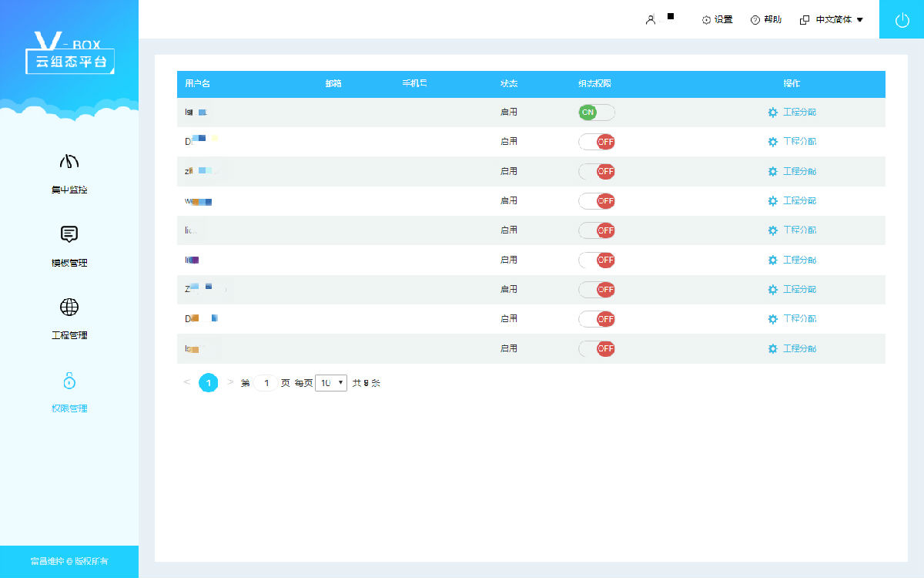Image resolution: width=924 pixels, height=578 pixels.
Task: Click the page number input field
Action: coord(266,383)
